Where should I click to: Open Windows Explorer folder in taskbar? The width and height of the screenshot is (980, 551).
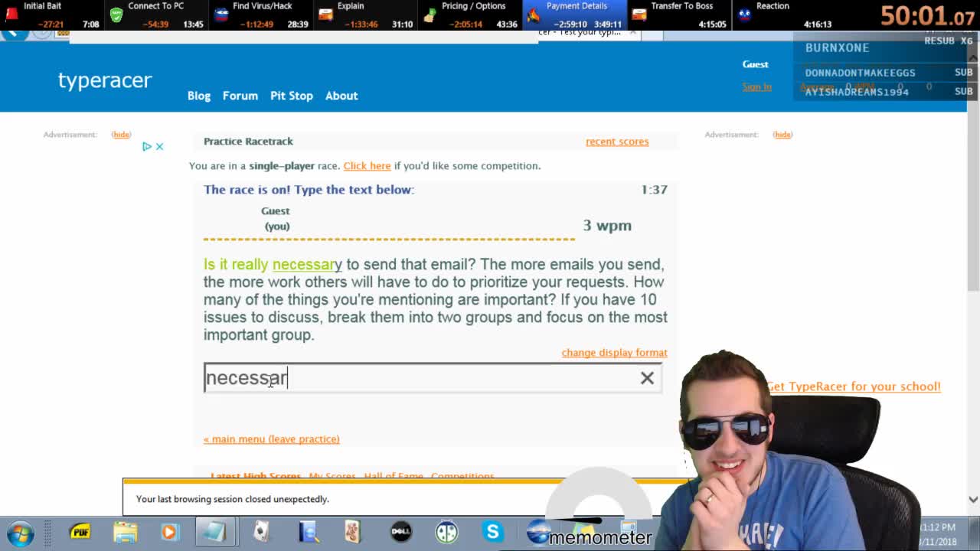pyautogui.click(x=125, y=532)
